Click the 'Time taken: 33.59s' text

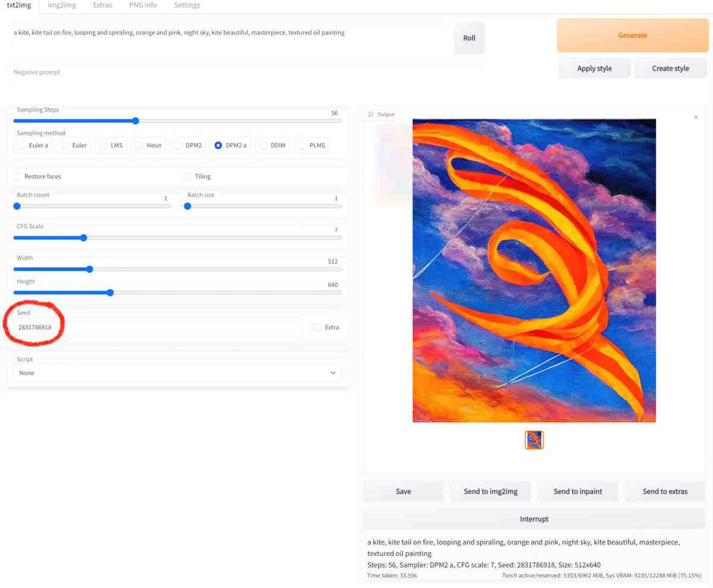coord(392,576)
